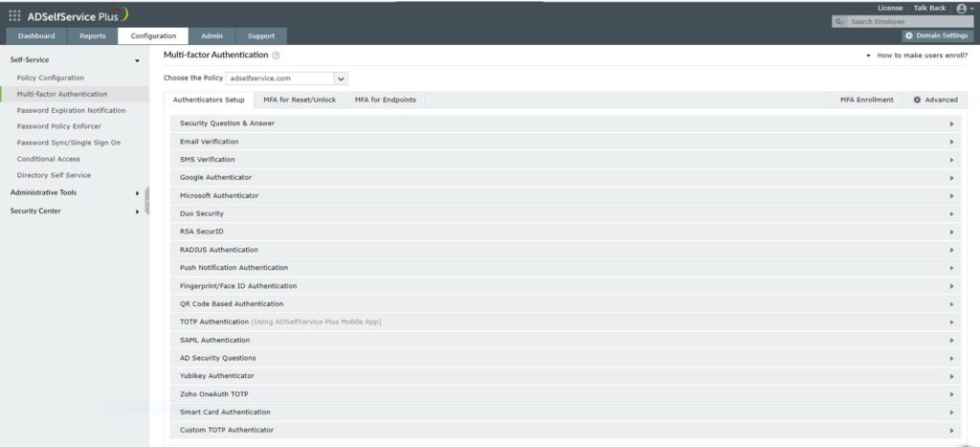Open Advanced settings with the gear icon
The image size is (980, 447).
pos(935,100)
